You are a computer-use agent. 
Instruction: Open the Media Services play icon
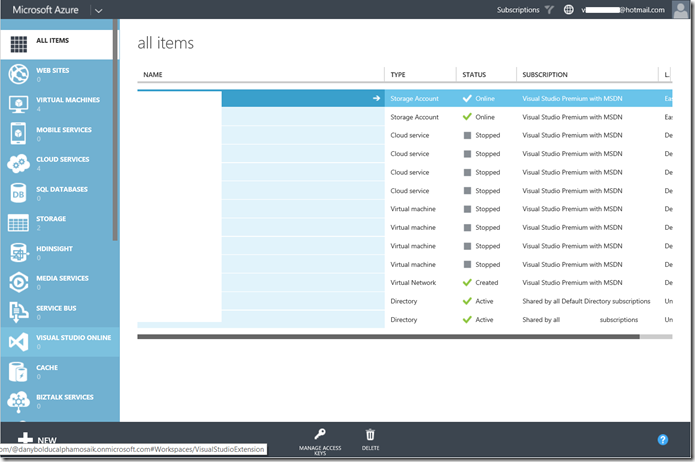tap(19, 282)
